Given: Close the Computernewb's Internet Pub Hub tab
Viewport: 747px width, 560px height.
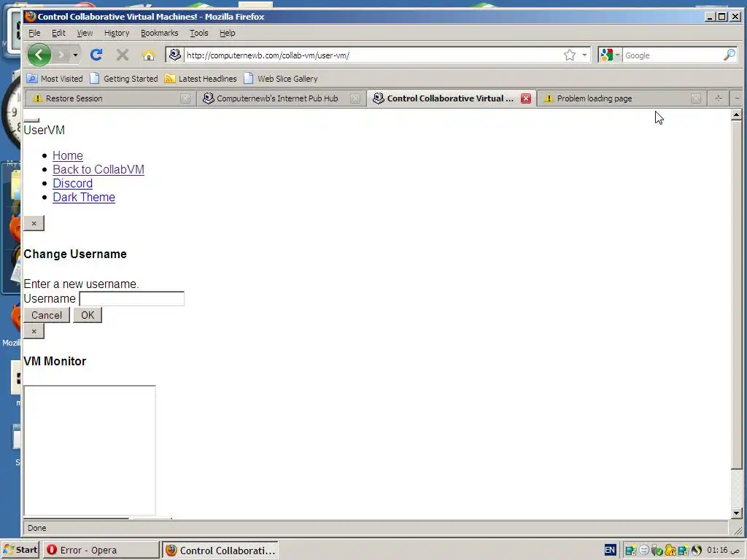Looking at the screenshot, I should point(355,98).
